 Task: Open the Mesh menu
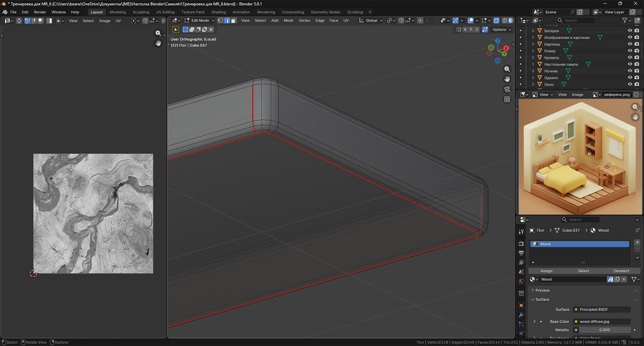coord(288,21)
